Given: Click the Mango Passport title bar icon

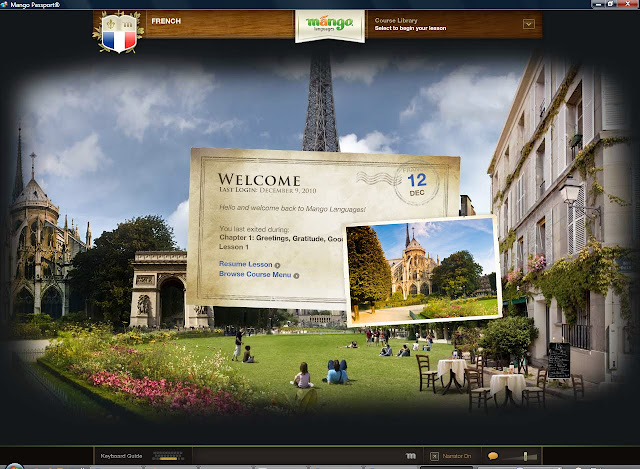Looking at the screenshot, I should coord(4,4).
